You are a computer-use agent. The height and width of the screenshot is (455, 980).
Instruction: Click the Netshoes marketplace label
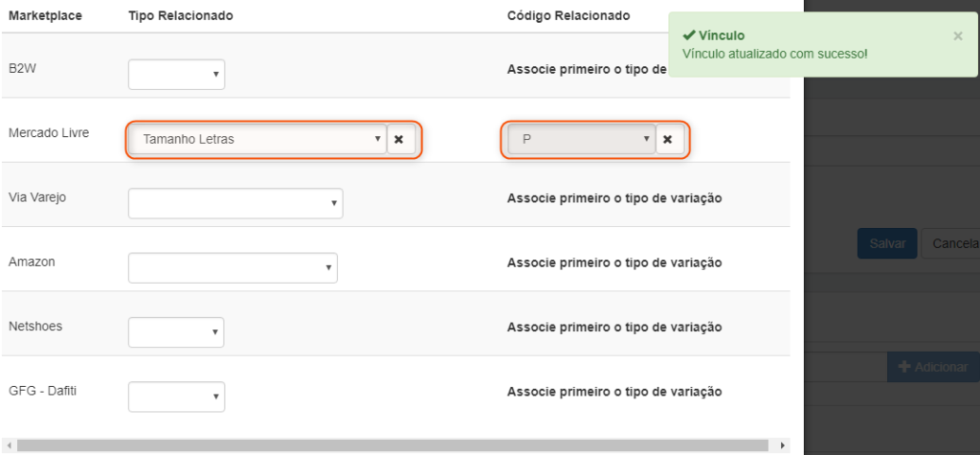tap(35, 326)
